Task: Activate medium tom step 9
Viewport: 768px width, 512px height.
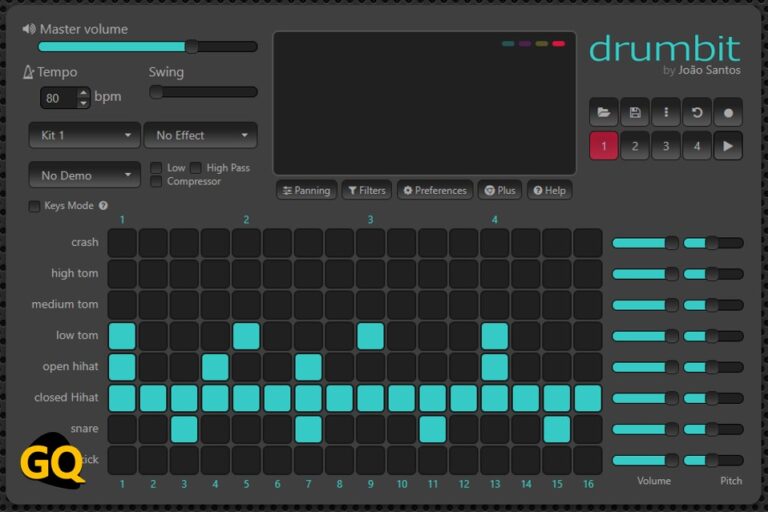Action: tap(371, 305)
